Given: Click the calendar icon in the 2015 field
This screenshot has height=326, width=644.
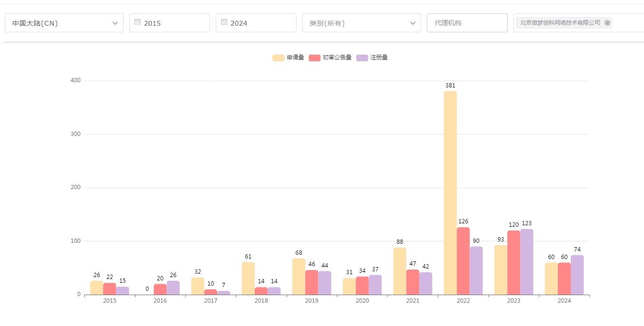Looking at the screenshot, I should [x=137, y=22].
